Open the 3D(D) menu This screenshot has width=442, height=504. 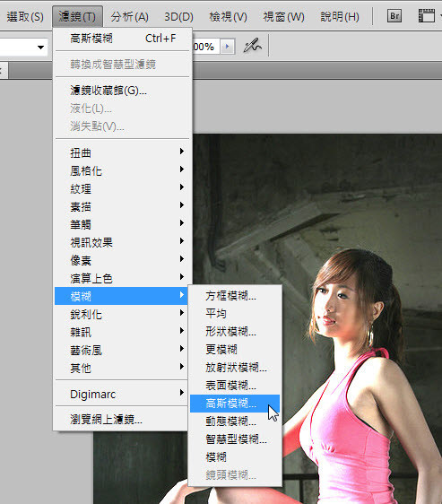(178, 16)
